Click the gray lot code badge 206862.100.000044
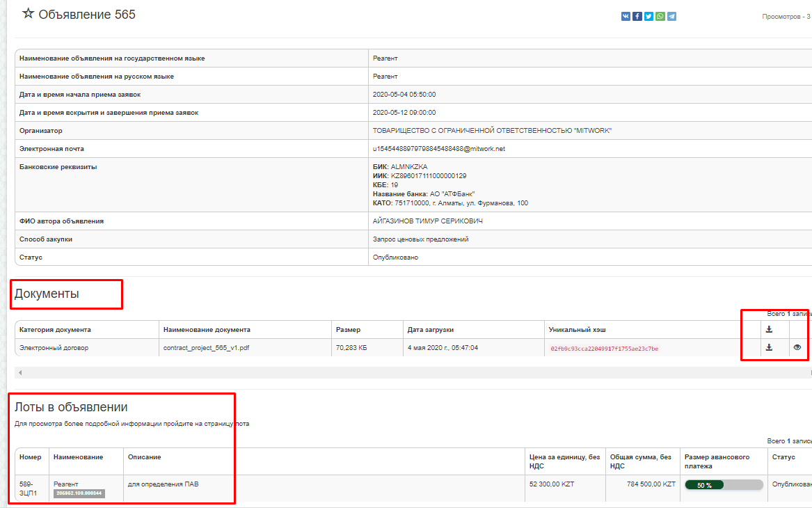812x508 pixels. (79, 493)
